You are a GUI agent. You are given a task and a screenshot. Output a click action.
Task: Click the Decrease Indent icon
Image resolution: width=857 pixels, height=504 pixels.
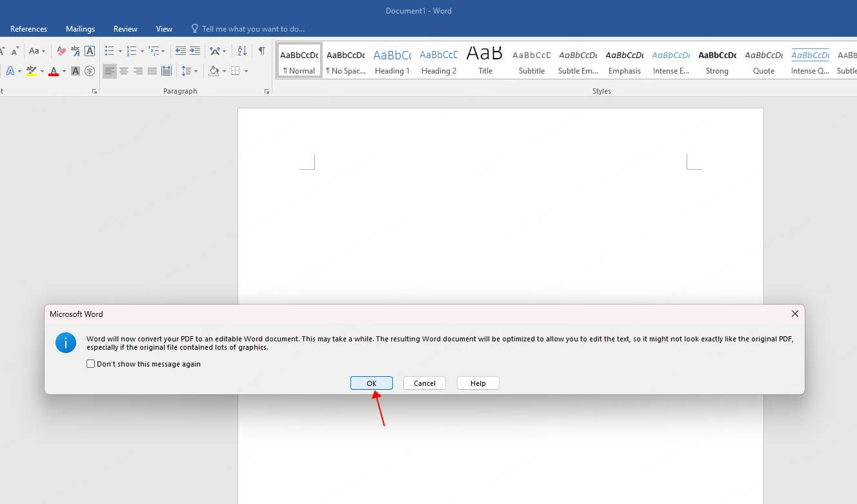(181, 50)
